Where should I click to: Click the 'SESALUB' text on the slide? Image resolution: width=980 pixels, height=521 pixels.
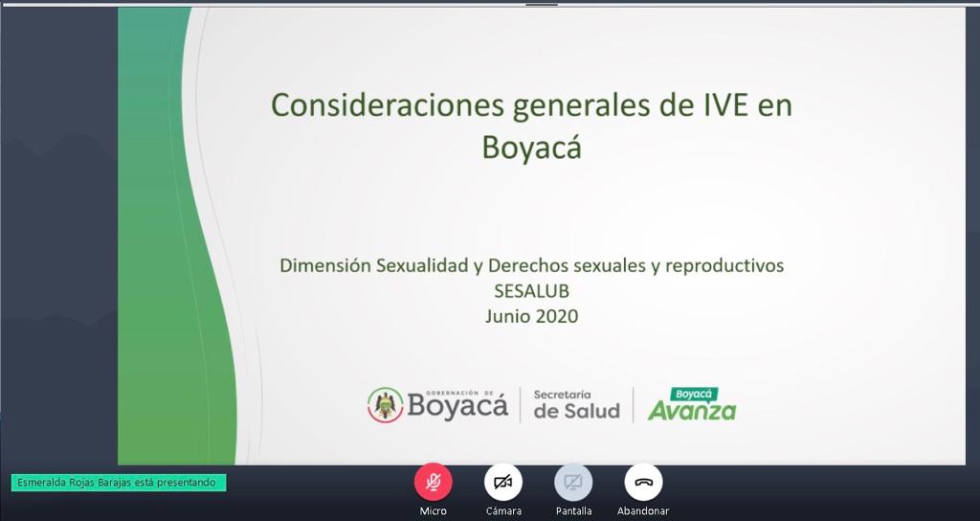(x=531, y=290)
